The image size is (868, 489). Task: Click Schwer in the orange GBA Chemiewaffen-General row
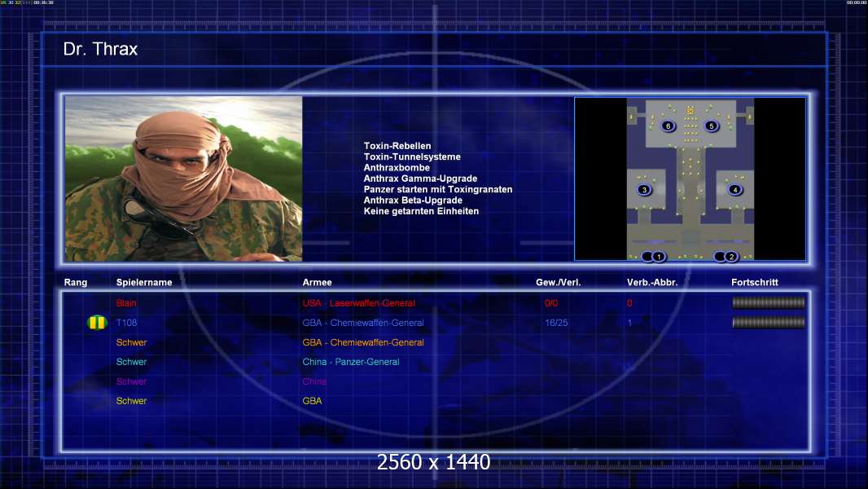131,342
